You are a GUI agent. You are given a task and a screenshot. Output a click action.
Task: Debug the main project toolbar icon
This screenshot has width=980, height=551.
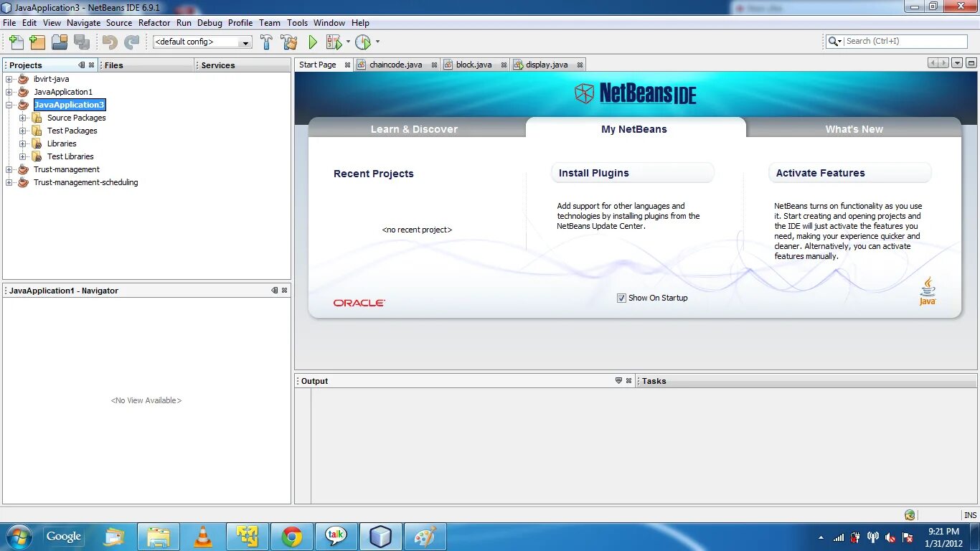pyautogui.click(x=334, y=42)
